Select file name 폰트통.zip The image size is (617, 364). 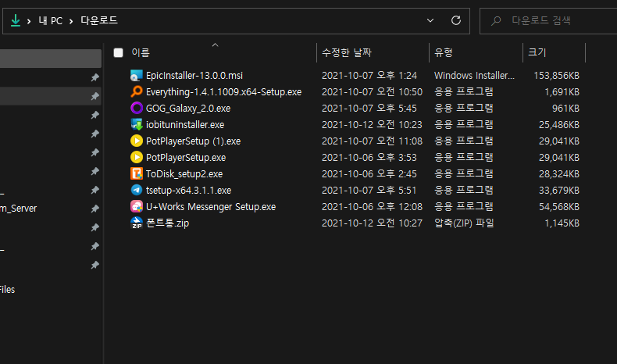tap(167, 223)
